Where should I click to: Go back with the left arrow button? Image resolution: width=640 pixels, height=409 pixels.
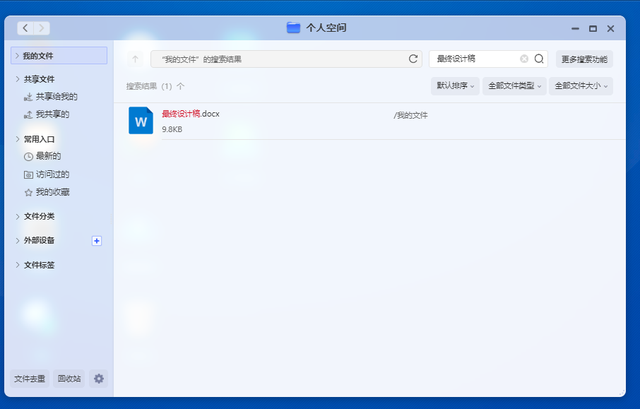pos(25,28)
